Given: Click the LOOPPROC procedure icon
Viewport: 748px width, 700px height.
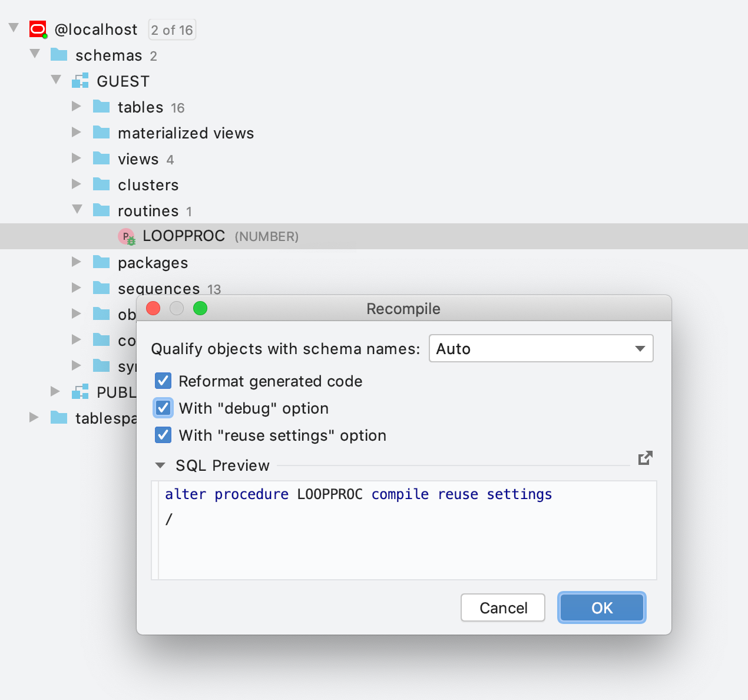Looking at the screenshot, I should [127, 236].
